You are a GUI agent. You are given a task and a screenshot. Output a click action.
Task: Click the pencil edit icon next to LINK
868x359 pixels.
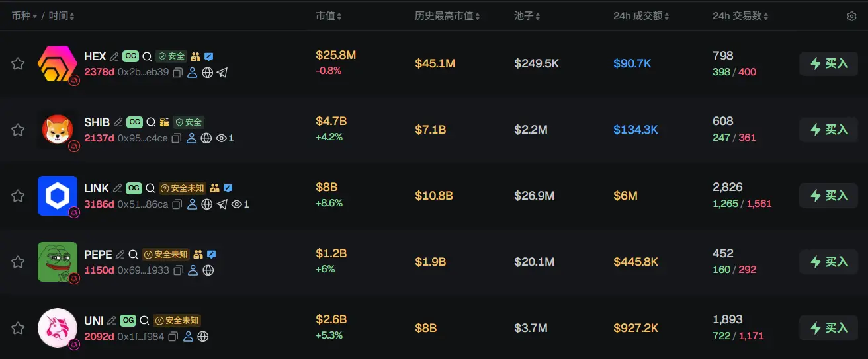tap(118, 188)
